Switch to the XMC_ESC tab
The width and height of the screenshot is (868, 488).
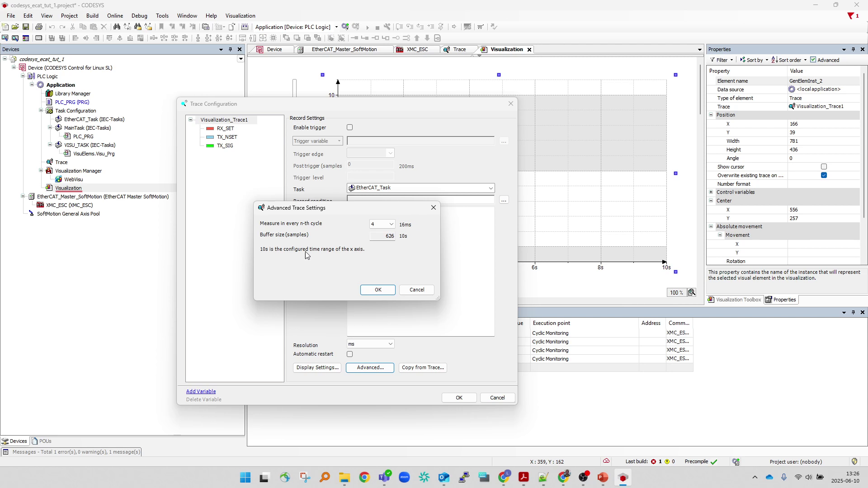[x=416, y=49]
